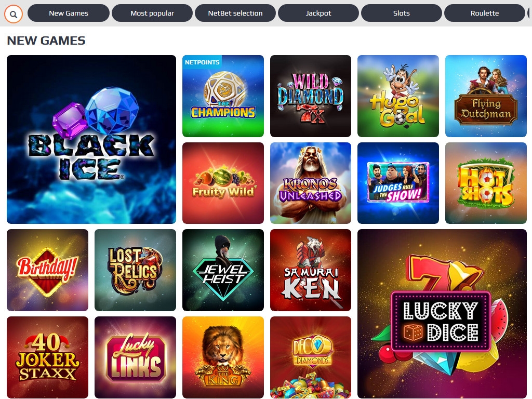Image resolution: width=532 pixels, height=399 pixels.
Task: Open The Champions game tile
Action: [223, 96]
